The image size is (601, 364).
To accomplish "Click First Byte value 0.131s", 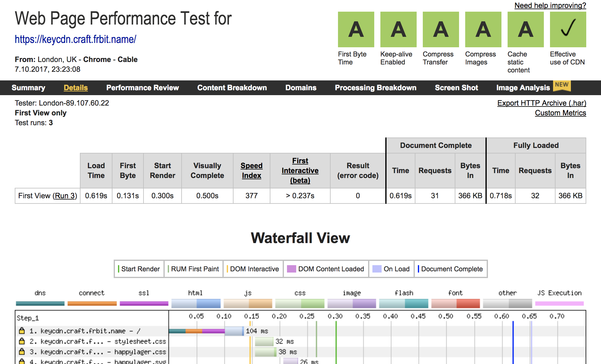I will point(128,196).
